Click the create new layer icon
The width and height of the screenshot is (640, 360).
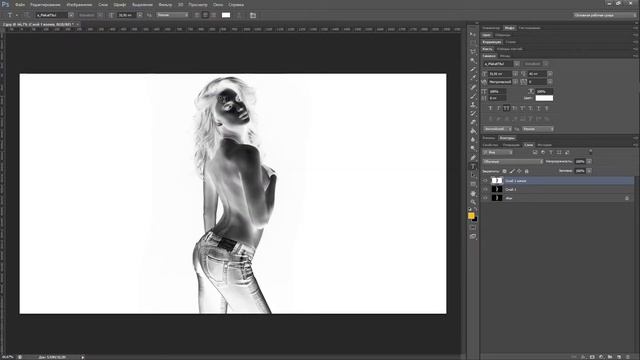click(619, 357)
